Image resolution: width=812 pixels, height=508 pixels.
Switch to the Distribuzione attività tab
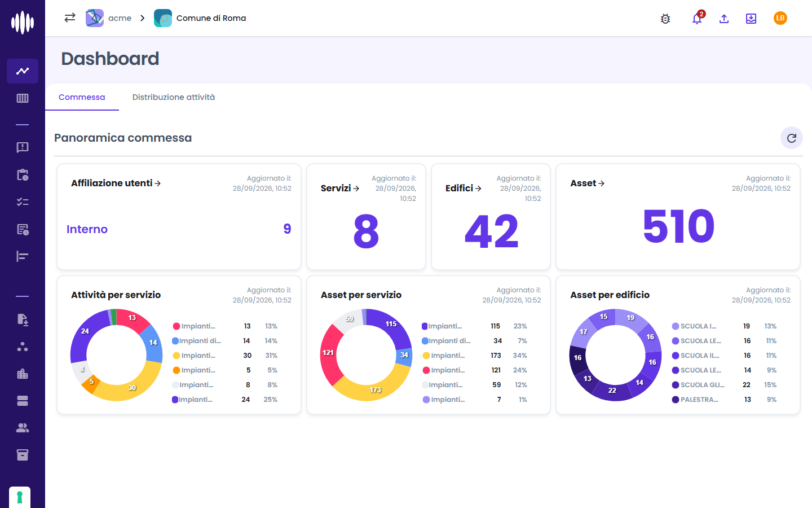174,97
